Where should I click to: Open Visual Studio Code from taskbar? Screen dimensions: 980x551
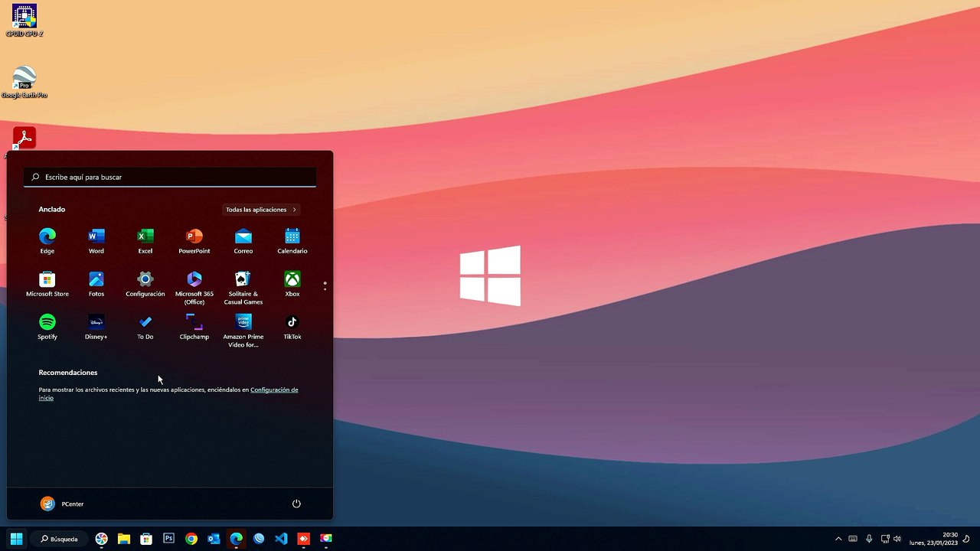[x=281, y=539]
